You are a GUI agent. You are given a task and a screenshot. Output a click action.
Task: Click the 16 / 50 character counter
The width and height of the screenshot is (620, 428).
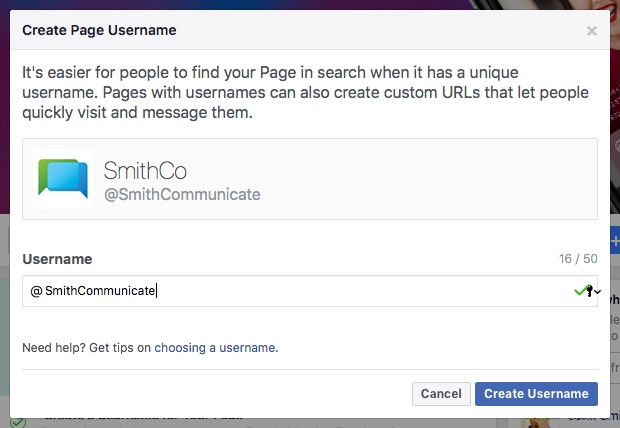tap(578, 259)
